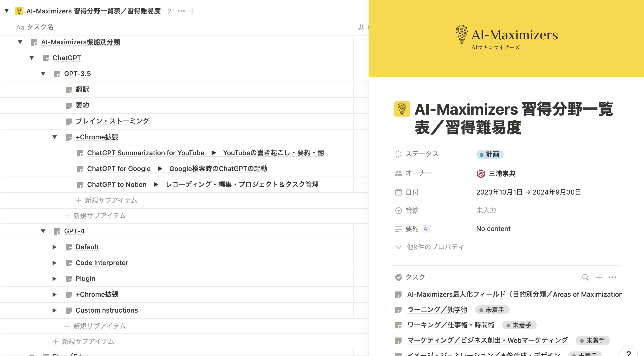Click the 未着手 tag beside ラーニング／独学術
The height and width of the screenshot is (356, 644).
[x=492, y=310]
